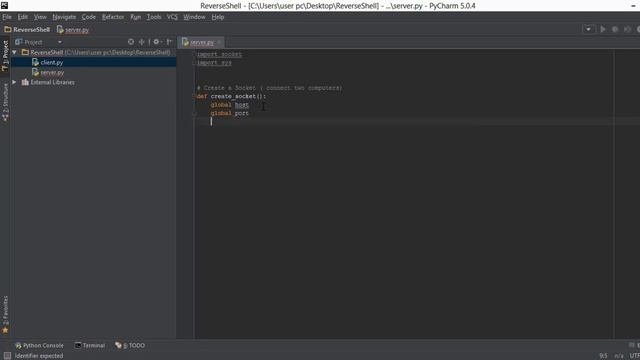Close the server.py editor tab
The height and width of the screenshot is (360, 640).
(219, 42)
